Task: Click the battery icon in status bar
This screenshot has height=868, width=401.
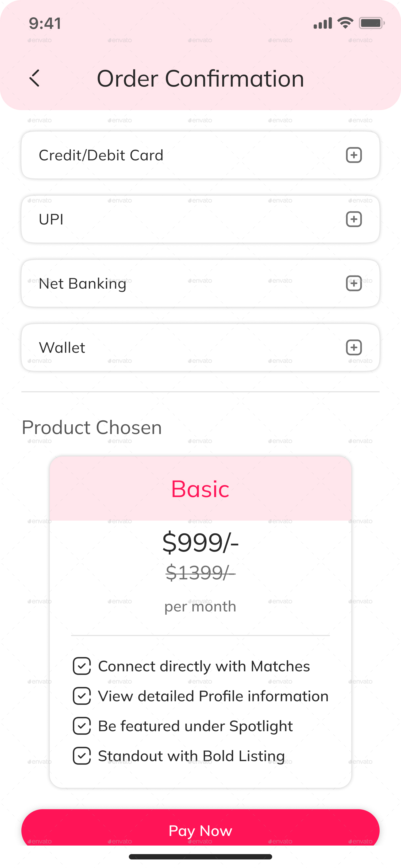Action: pyautogui.click(x=372, y=22)
